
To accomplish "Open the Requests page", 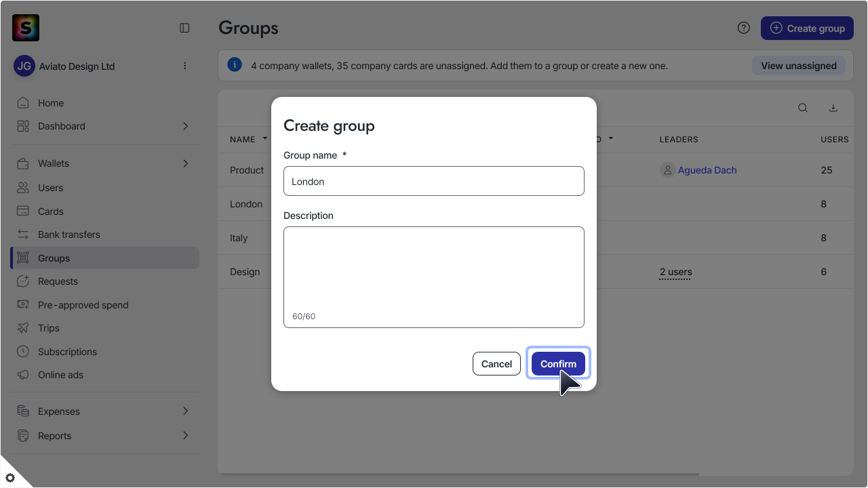I will point(105,281).
